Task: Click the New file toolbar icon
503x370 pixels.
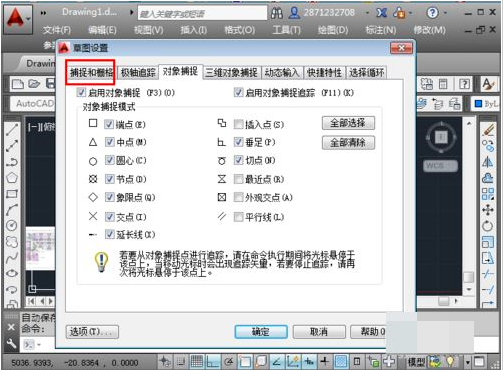Action: 18,84
